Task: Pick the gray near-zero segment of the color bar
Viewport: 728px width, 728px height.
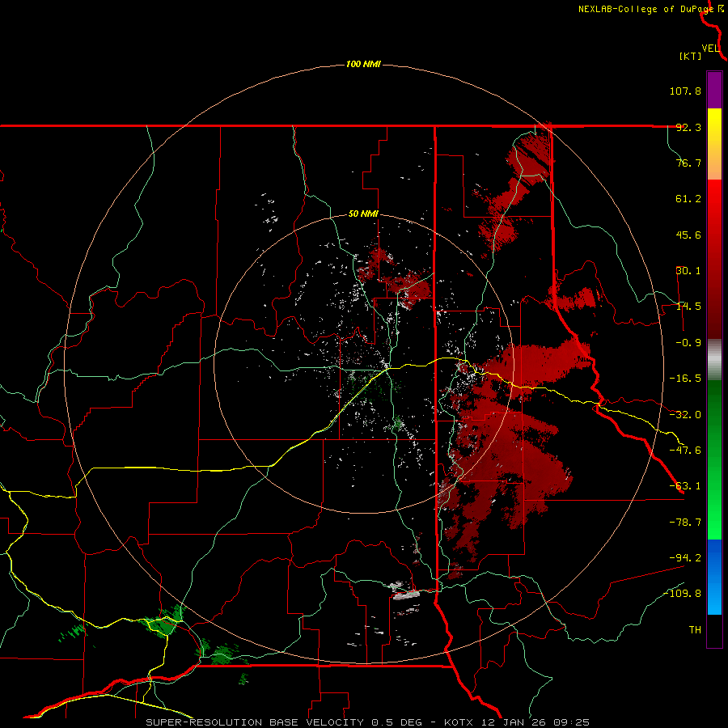Action: pyautogui.click(x=714, y=360)
